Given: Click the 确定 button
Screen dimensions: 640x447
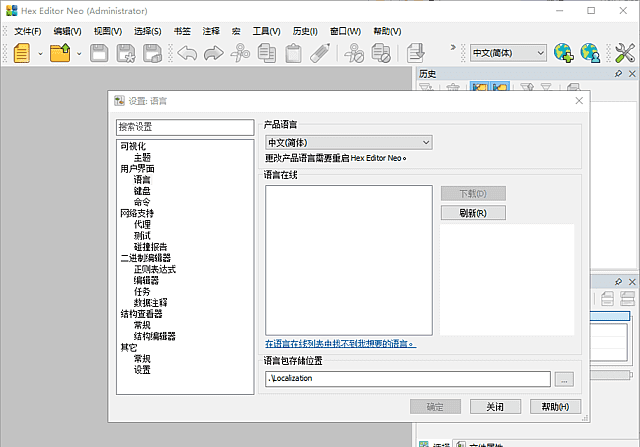Looking at the screenshot, I should tap(435, 407).
